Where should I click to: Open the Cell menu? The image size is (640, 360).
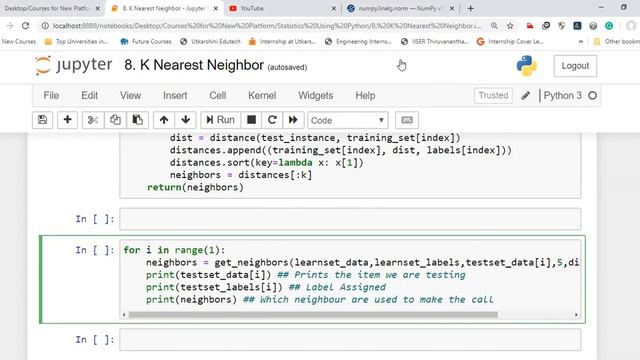tap(218, 96)
